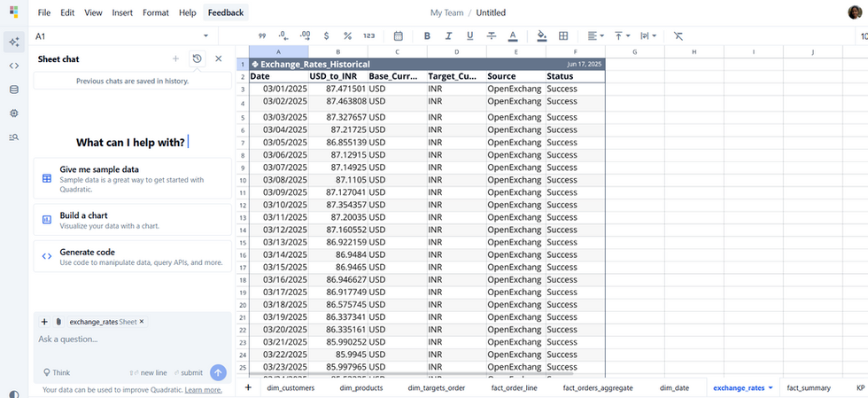
Task: Submit chat with arrow button
Action: tap(218, 372)
